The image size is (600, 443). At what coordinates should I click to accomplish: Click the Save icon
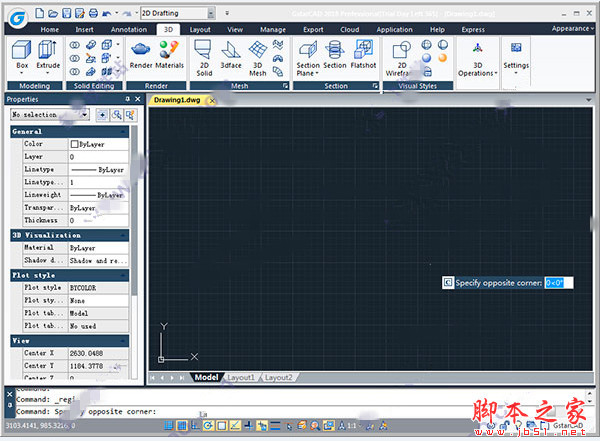67,13
